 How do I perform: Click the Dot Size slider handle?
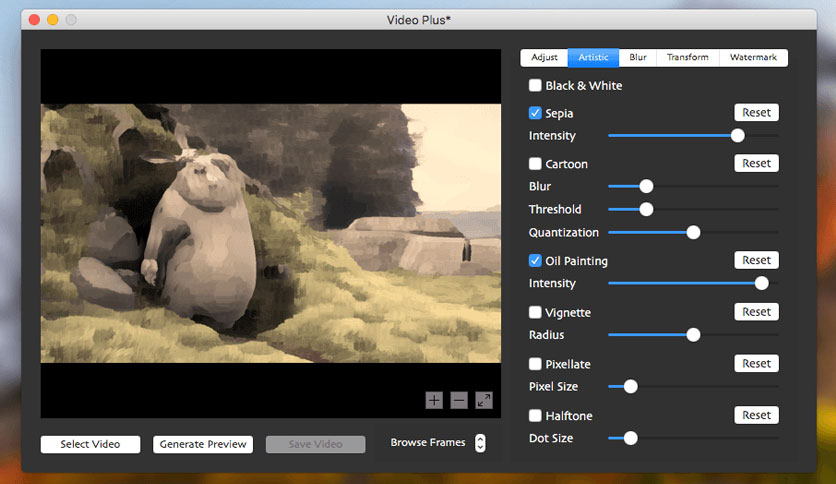point(630,438)
